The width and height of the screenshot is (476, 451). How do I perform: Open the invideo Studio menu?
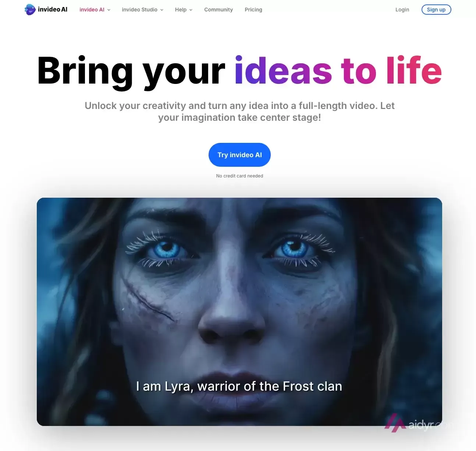[x=140, y=10]
